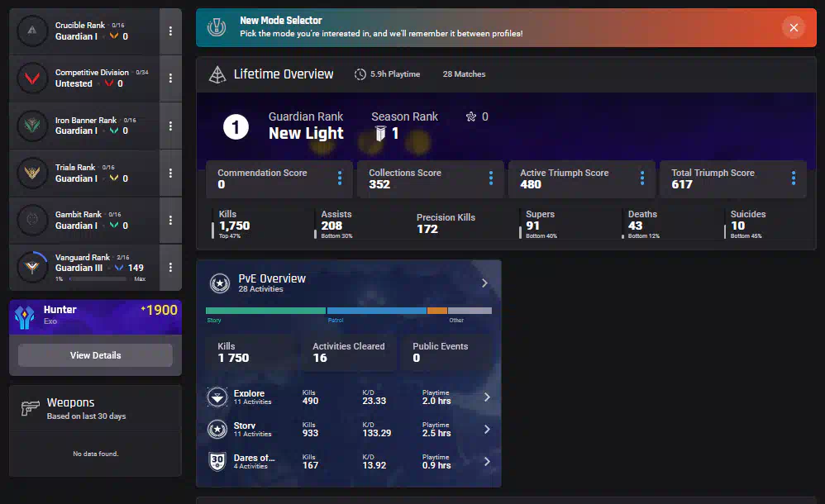The width and height of the screenshot is (825, 504).
Task: Click the Vanguard Rank emblem icon
Action: pyautogui.click(x=32, y=267)
